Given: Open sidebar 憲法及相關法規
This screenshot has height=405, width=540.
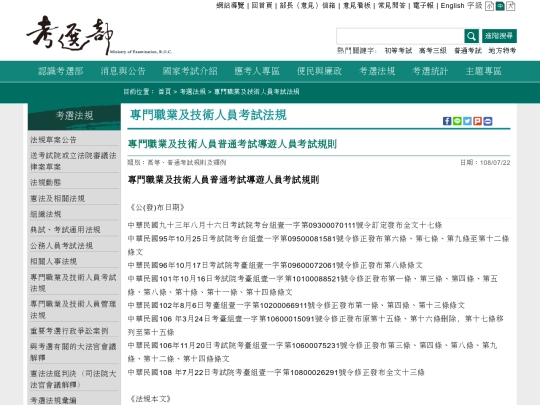Looking at the screenshot, I should [x=57, y=198].
